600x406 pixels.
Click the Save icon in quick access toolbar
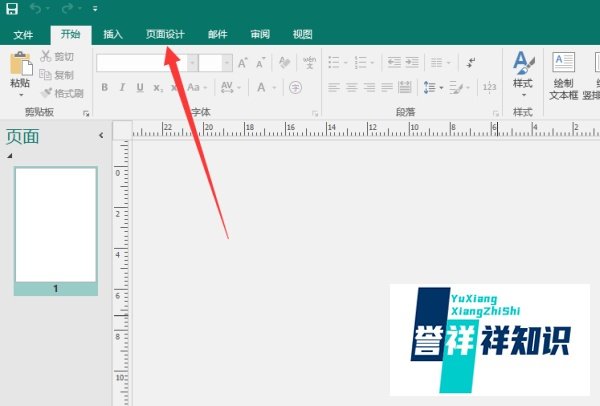pos(12,8)
